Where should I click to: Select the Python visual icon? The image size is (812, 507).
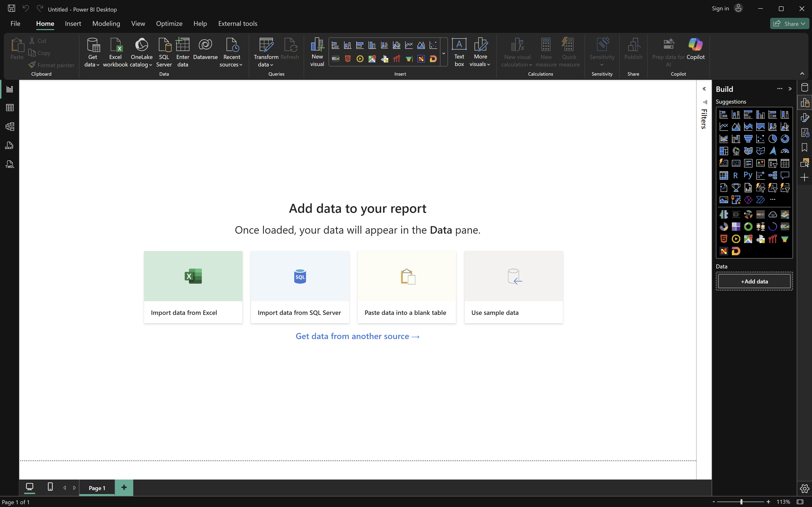(748, 175)
